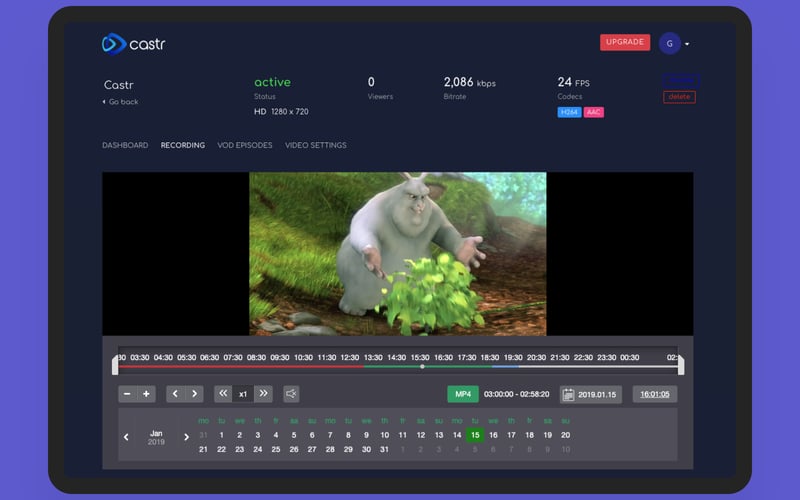Click the AAC codec badge
The image size is (800, 500).
click(x=593, y=112)
